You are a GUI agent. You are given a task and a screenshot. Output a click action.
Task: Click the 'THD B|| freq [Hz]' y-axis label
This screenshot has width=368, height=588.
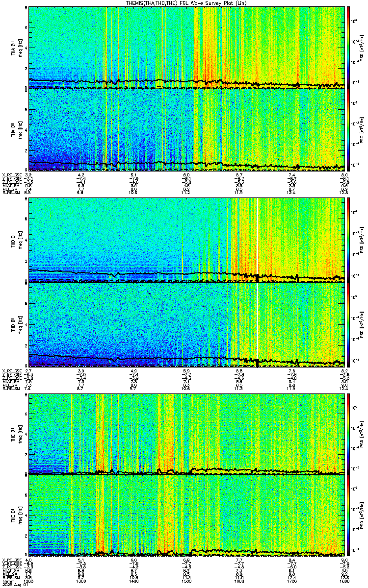[x=16, y=325]
